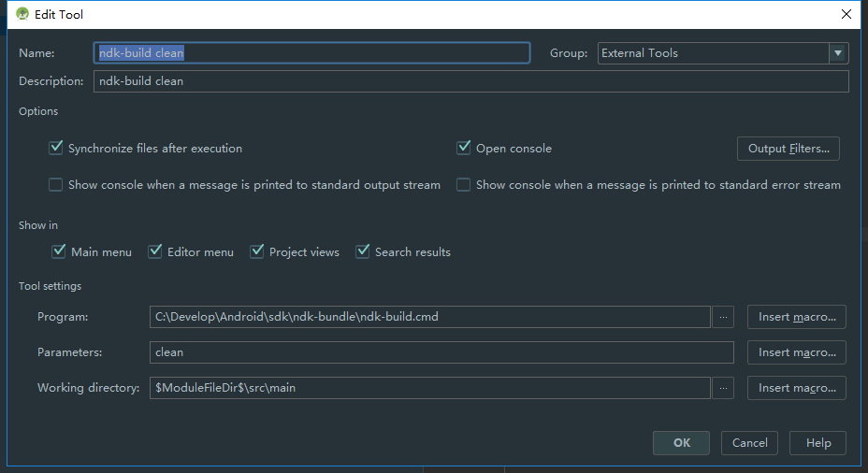
Task: Enable show console on standard output stream
Action: click(55, 185)
